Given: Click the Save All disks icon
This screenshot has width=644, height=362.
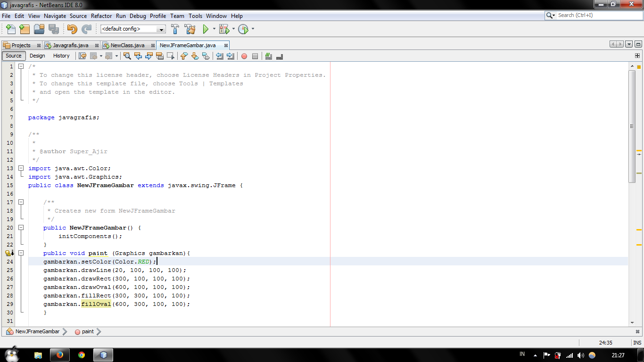Looking at the screenshot, I should click(54, 29).
